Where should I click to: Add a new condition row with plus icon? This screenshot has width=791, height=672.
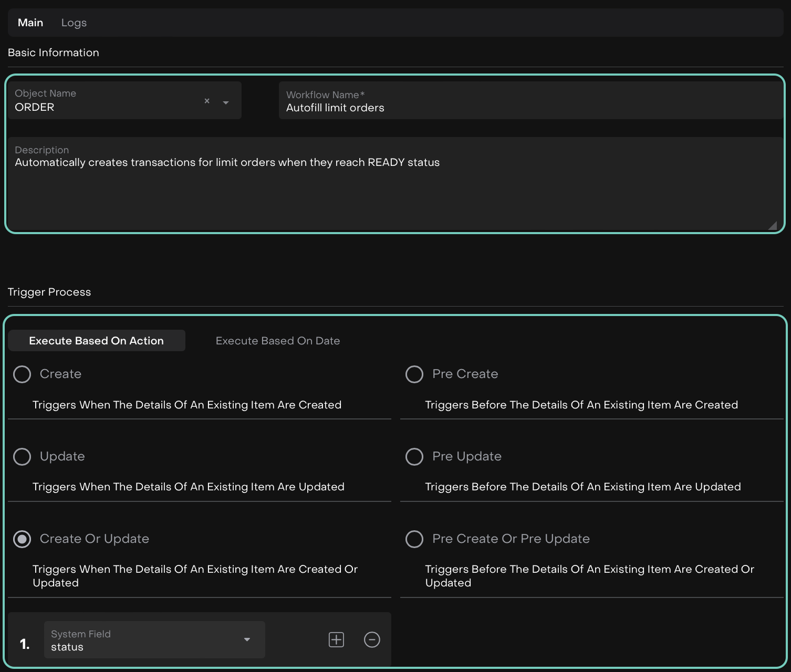point(336,639)
